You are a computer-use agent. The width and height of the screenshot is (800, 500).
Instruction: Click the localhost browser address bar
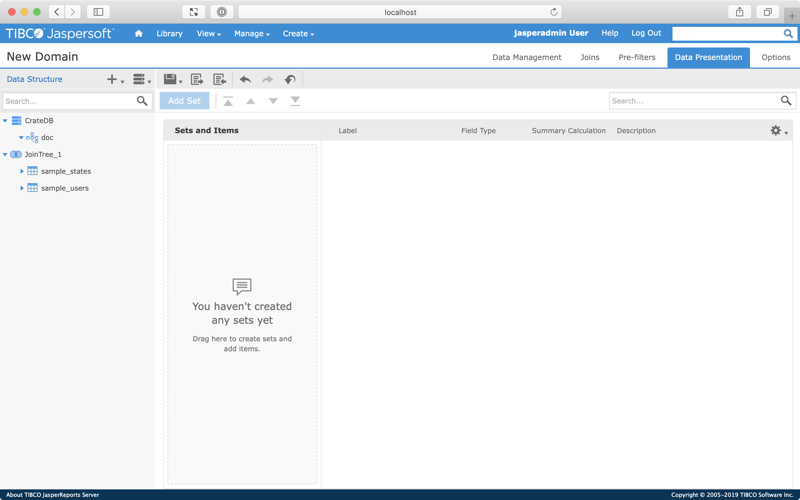click(x=400, y=12)
